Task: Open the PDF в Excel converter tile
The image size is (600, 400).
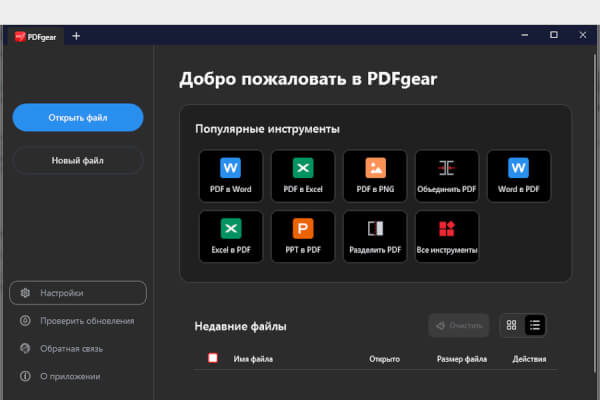Action: 303,176
